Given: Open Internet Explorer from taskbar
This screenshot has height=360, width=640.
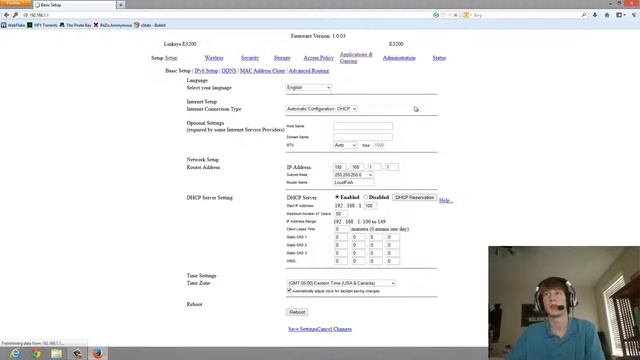Looking at the screenshot, I should coord(15,353).
